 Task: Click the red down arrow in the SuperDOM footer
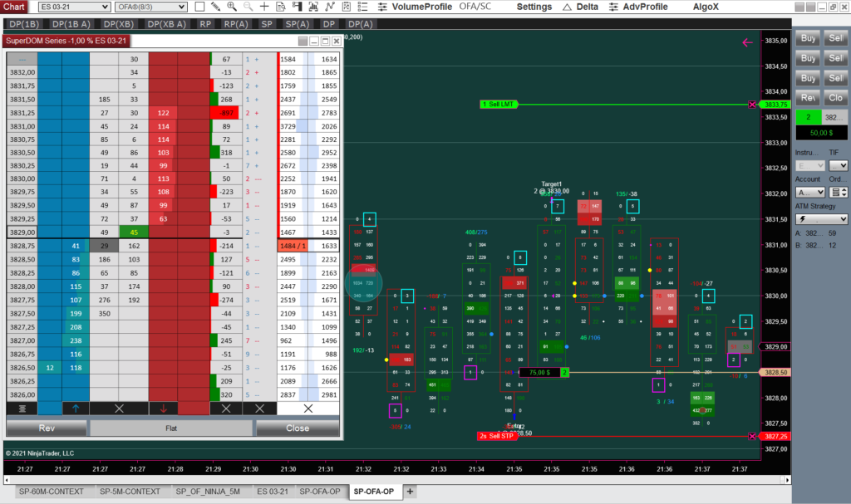[x=164, y=409]
